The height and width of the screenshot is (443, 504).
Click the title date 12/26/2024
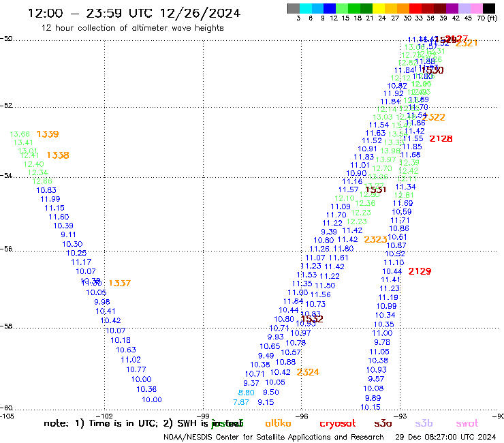coord(200,13)
